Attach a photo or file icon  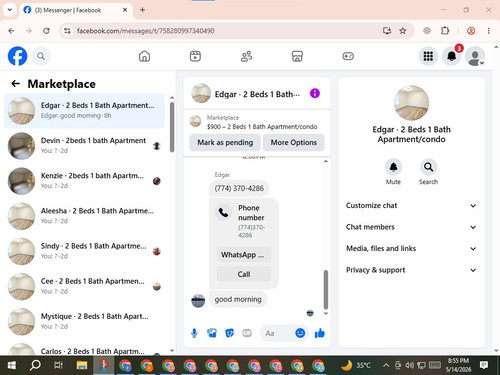click(212, 333)
